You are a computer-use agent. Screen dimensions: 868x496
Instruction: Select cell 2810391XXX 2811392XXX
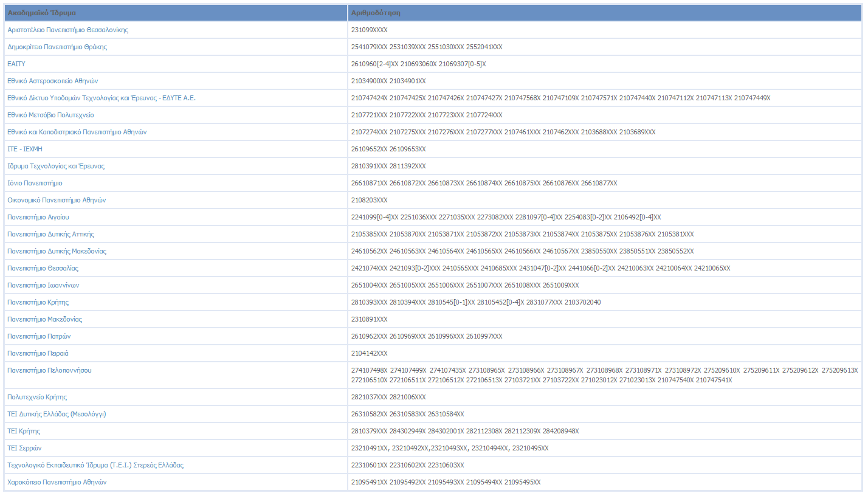pyautogui.click(x=605, y=166)
